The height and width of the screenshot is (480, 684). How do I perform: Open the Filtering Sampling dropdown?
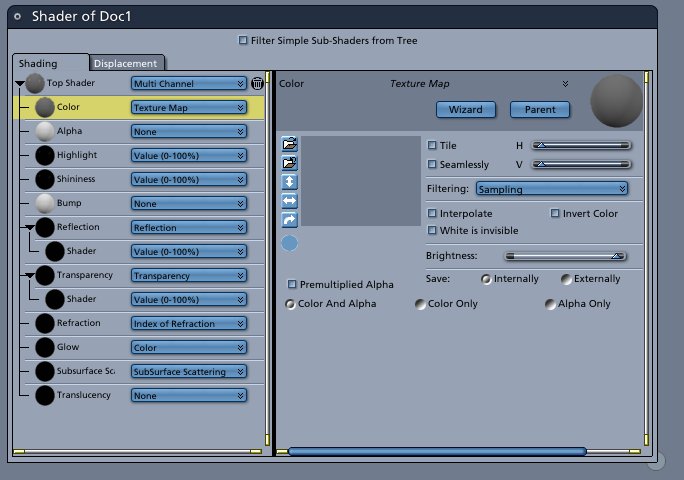(552, 189)
